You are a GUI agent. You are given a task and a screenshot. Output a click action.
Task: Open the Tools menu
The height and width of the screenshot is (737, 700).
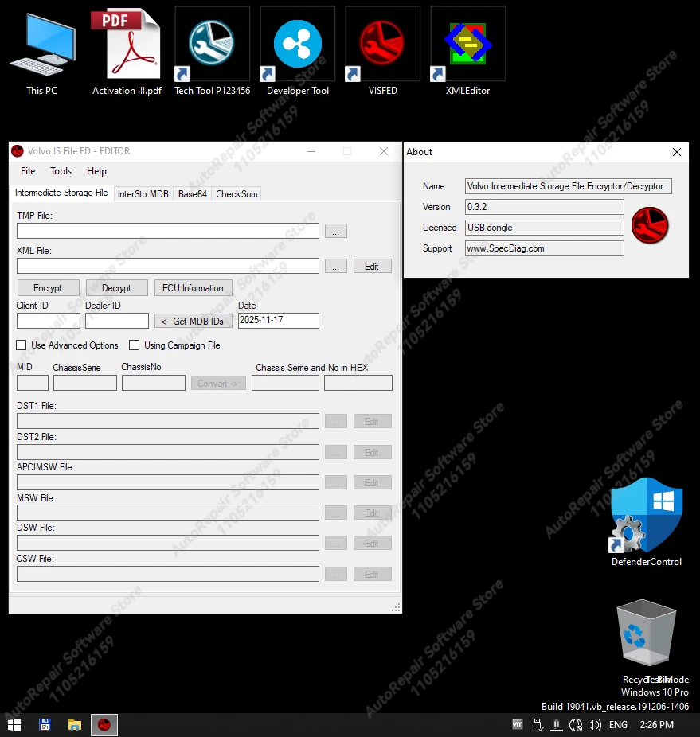click(61, 171)
